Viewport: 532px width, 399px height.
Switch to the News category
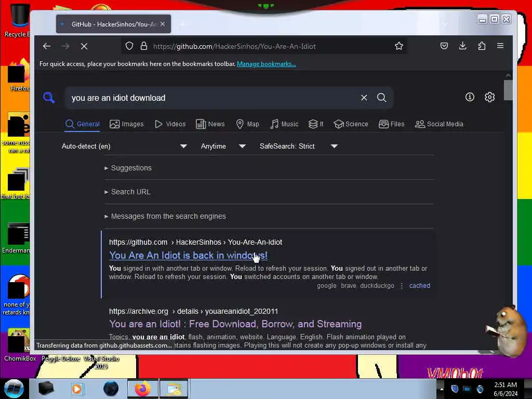coord(210,124)
